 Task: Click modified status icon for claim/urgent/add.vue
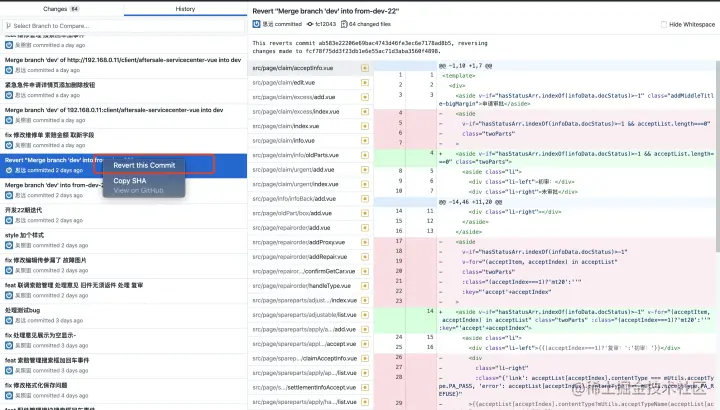click(365, 169)
